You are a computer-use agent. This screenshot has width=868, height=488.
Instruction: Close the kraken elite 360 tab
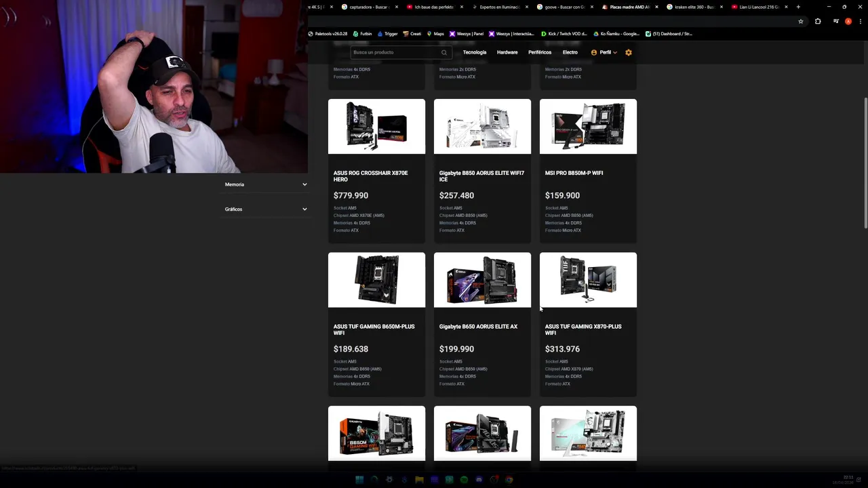pyautogui.click(x=721, y=7)
